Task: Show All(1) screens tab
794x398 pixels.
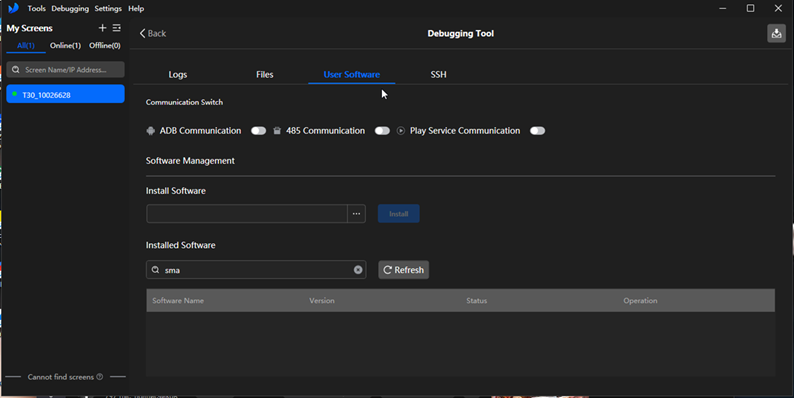Action: [26, 46]
